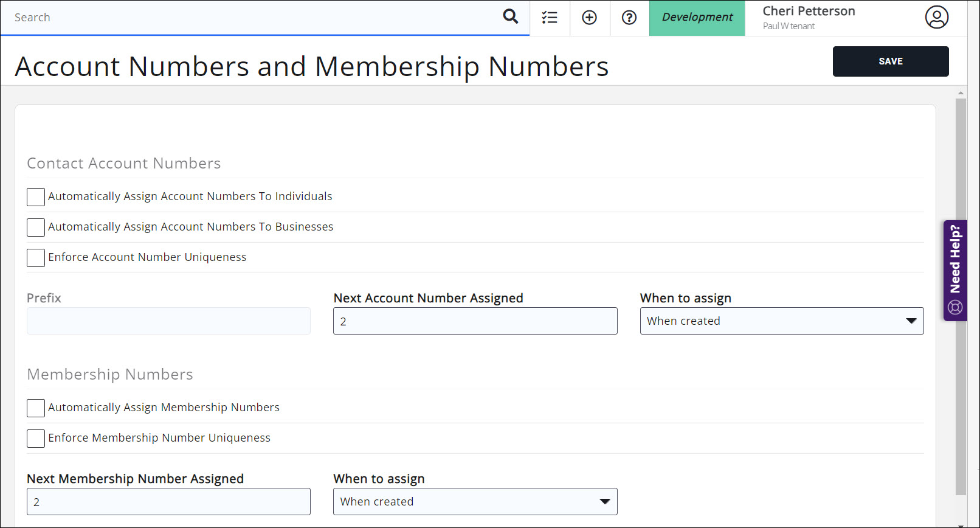Click the add new plus icon
The height and width of the screenshot is (528, 980).
pyautogui.click(x=589, y=18)
